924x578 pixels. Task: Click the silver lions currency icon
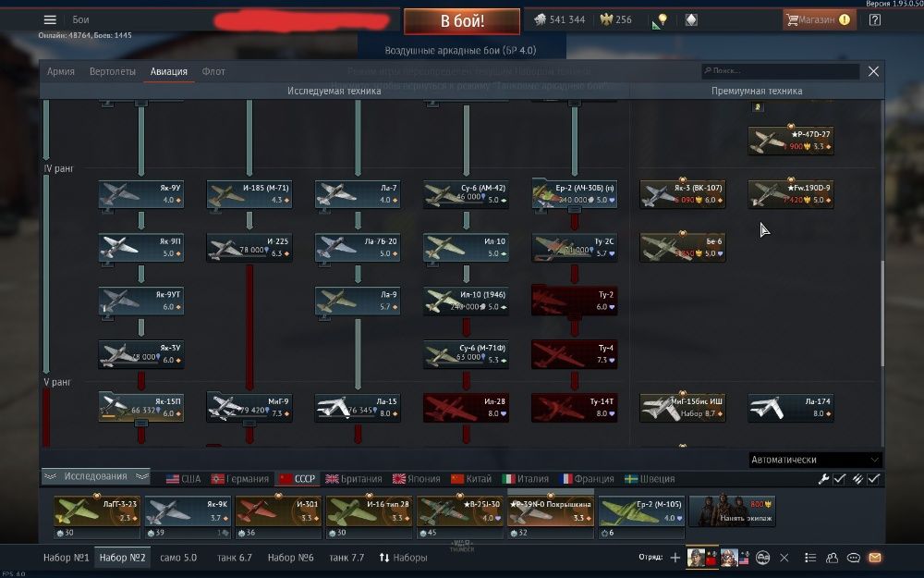(540, 19)
